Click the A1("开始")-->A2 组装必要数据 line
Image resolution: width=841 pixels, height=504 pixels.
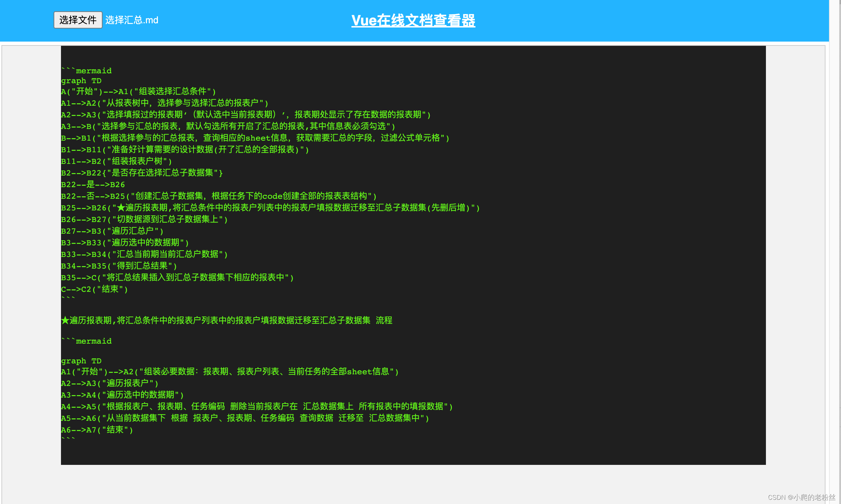(x=229, y=372)
